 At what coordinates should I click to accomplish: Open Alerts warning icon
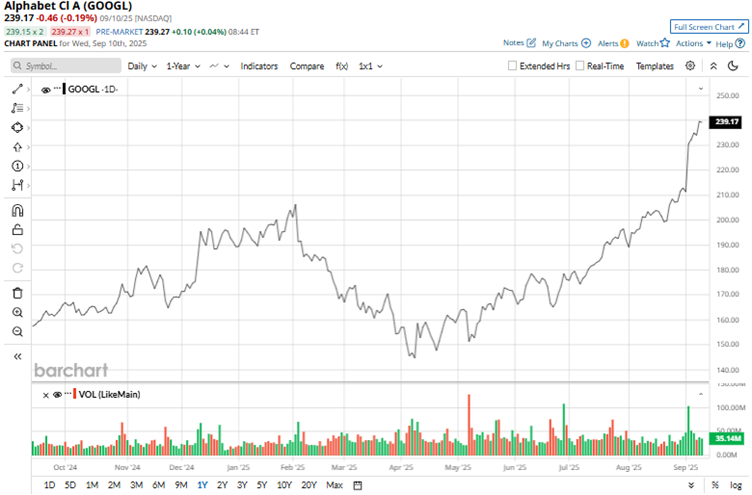(x=624, y=43)
